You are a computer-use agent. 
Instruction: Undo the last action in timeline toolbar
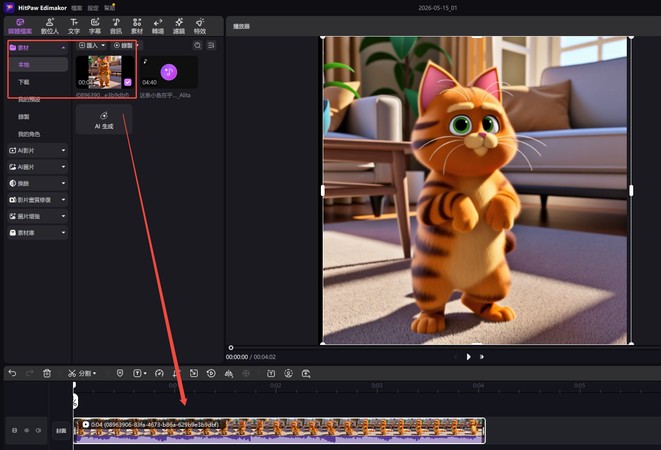pos(12,373)
